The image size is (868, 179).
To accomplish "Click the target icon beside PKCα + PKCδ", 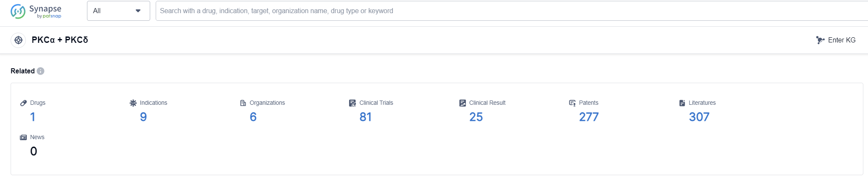I will coord(18,40).
